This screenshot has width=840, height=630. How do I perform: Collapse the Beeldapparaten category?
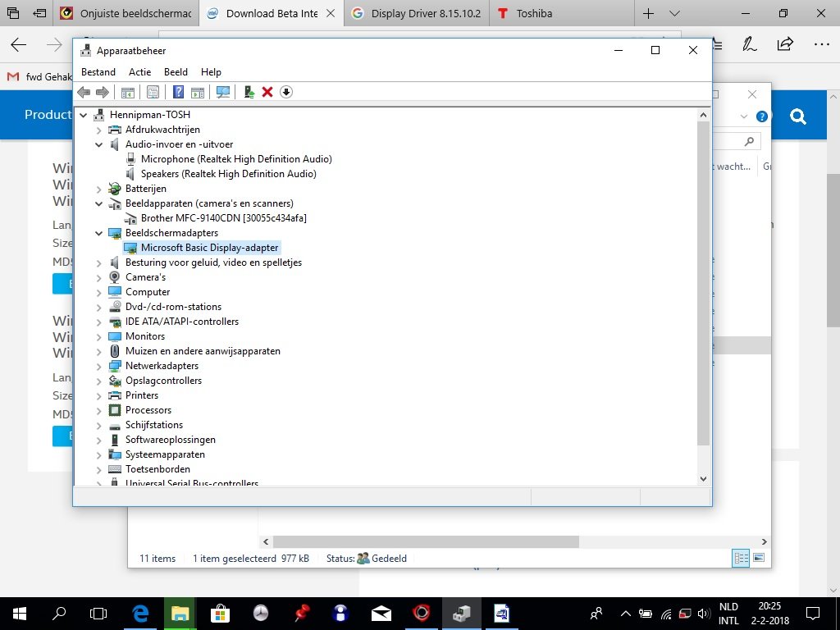click(98, 203)
